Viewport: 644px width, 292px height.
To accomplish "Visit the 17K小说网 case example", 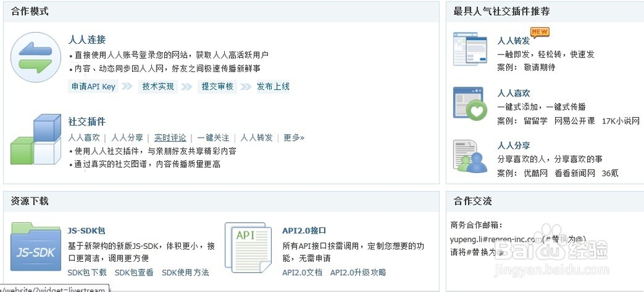I will click(x=621, y=121).
